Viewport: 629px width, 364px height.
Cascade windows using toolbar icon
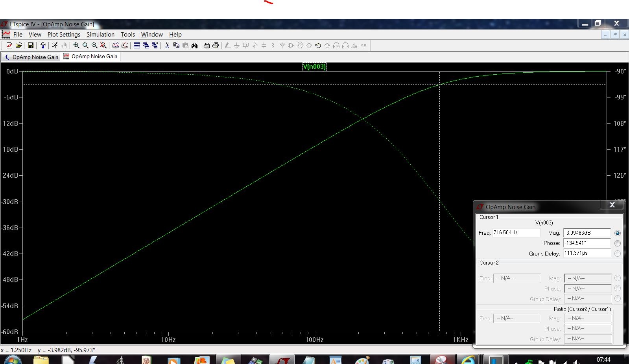146,46
